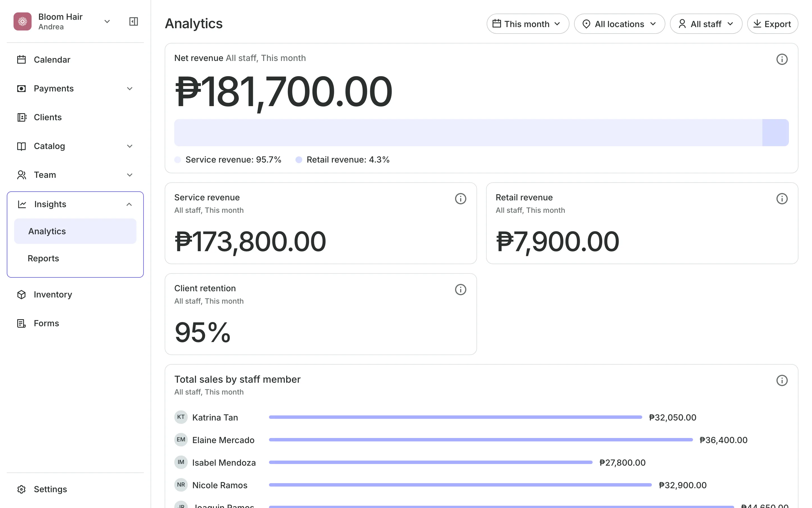The width and height of the screenshot is (812, 508).
Task: Click the Service revenue legend dot
Action: (x=178, y=160)
